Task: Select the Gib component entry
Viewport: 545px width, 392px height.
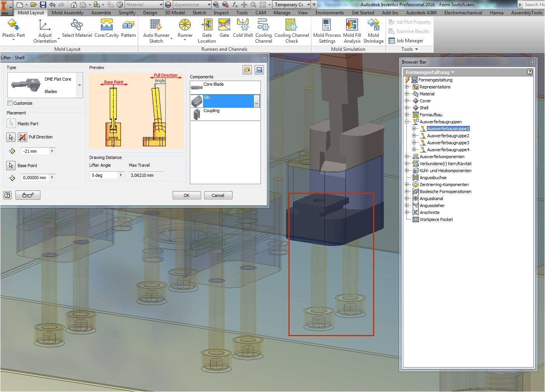Action: pyautogui.click(x=221, y=101)
